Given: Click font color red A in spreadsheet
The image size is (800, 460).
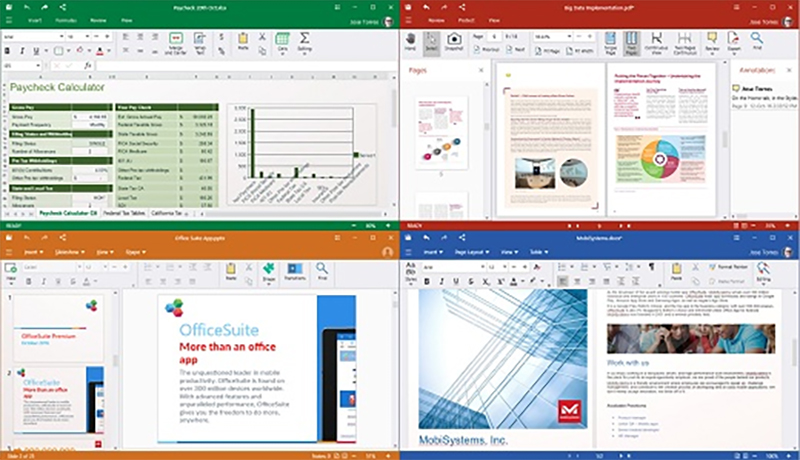Looking at the screenshot, I should (102, 50).
